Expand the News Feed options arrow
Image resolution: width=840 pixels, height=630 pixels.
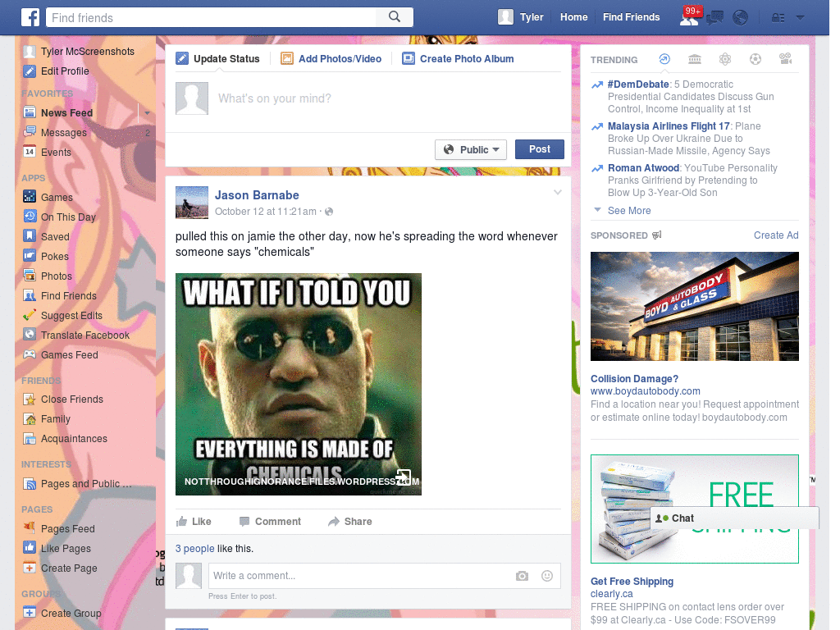click(147, 113)
